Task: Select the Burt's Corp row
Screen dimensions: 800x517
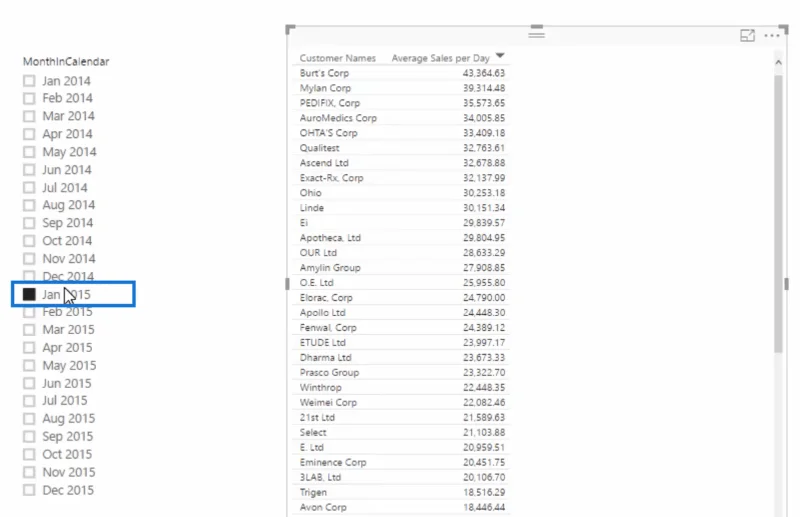Action: tap(401, 73)
